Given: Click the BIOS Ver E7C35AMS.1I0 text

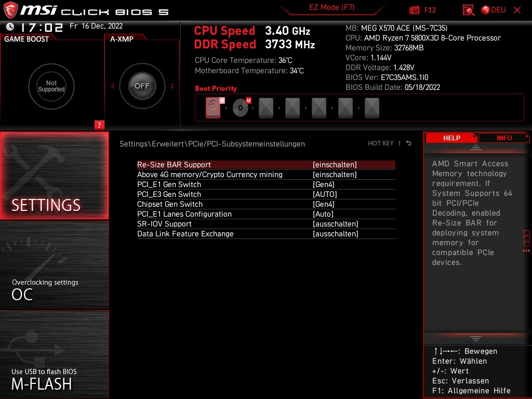Looking at the screenshot, I should pos(387,77).
